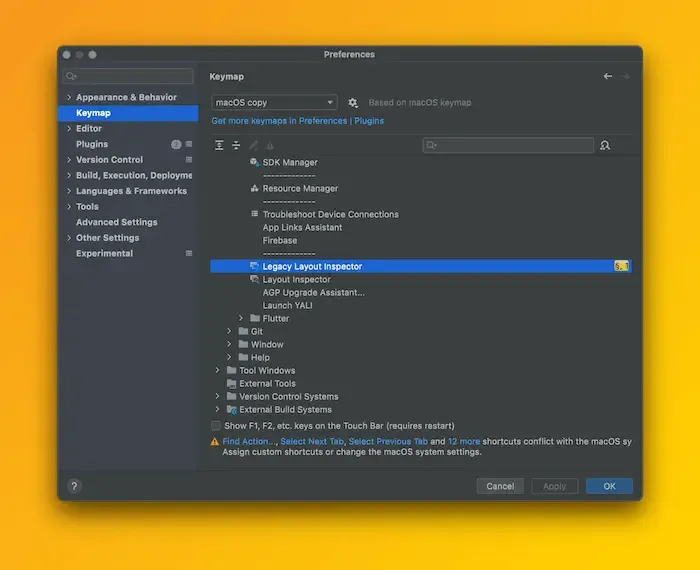This screenshot has width=700, height=570.
Task: Click the keymap actions search field
Action: click(512, 146)
